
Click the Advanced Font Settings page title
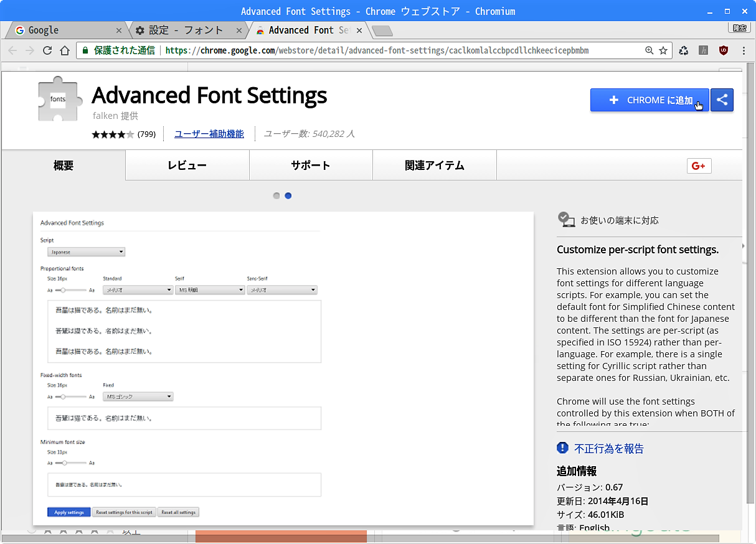coord(209,95)
